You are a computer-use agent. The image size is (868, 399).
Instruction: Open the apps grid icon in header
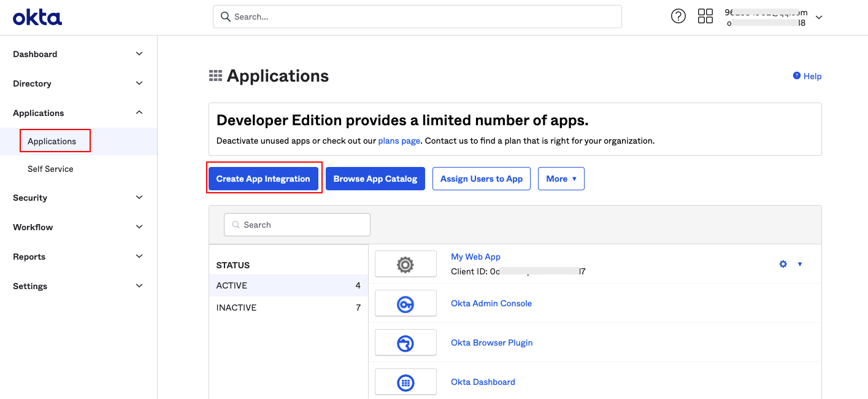click(705, 17)
